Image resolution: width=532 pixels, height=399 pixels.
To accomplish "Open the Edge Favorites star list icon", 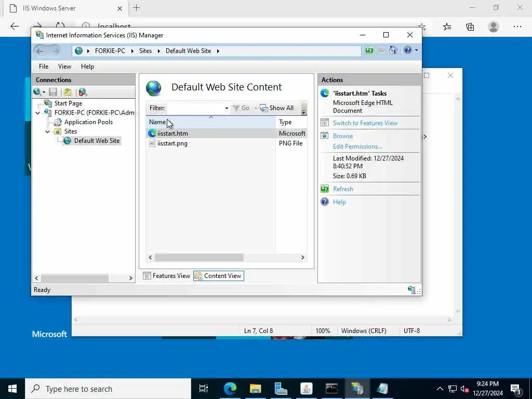I will (447, 27).
